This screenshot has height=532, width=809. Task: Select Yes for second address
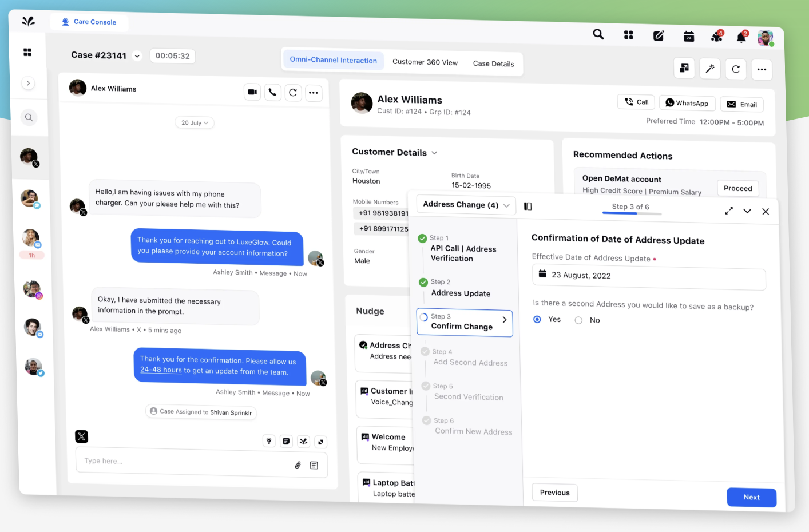537,319
